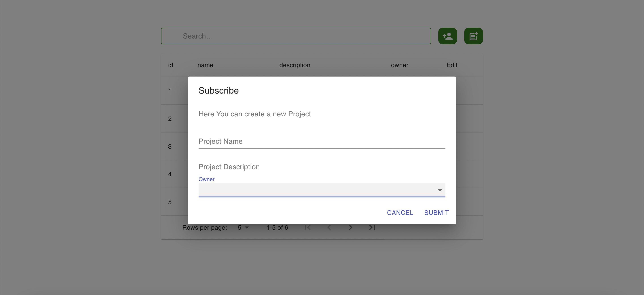Go to previous page arrow
The height and width of the screenshot is (295, 644).
pos(329,227)
